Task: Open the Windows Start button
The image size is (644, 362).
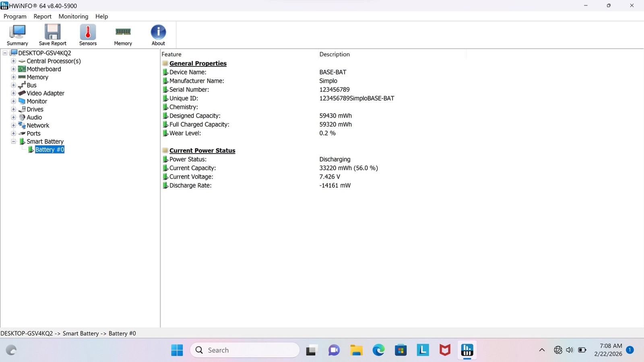Action: (177, 350)
